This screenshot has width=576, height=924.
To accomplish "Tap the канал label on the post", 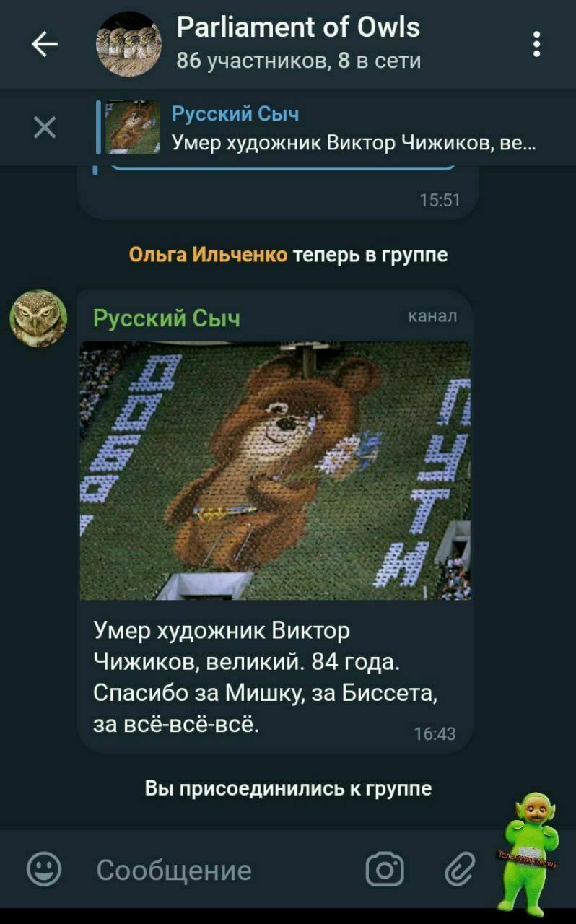I will pos(432,315).
